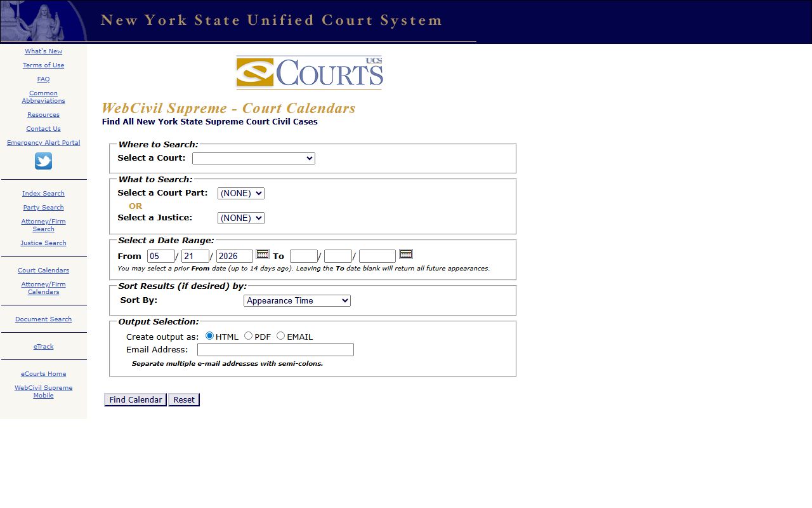Open the Court Calendars link

[x=43, y=271]
